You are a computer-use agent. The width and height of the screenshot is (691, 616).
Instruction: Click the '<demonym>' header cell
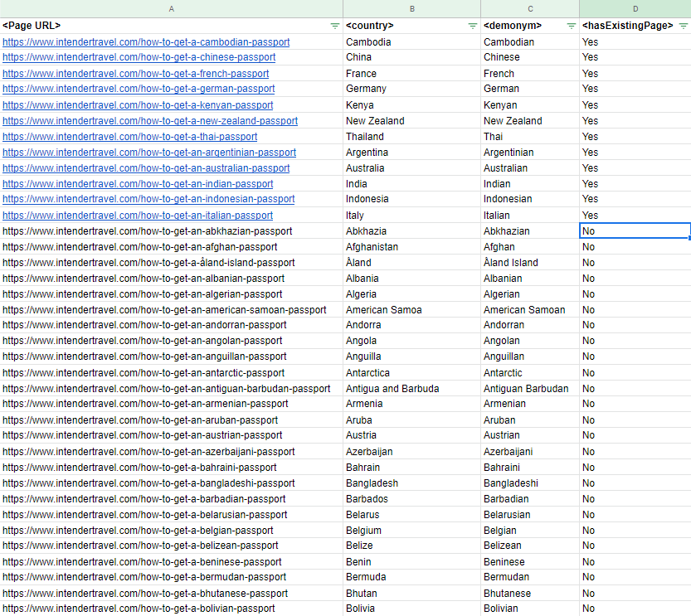(530, 26)
